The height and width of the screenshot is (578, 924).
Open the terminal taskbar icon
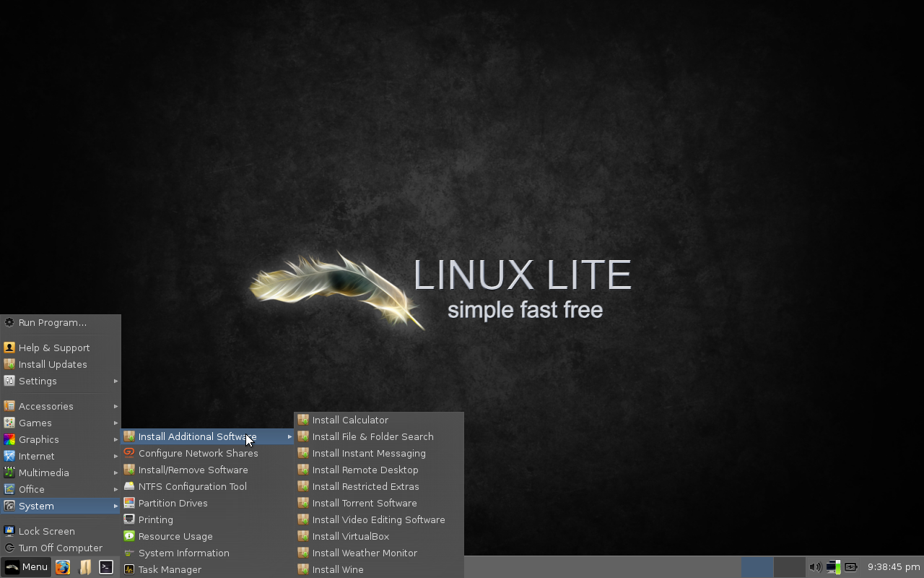click(106, 567)
